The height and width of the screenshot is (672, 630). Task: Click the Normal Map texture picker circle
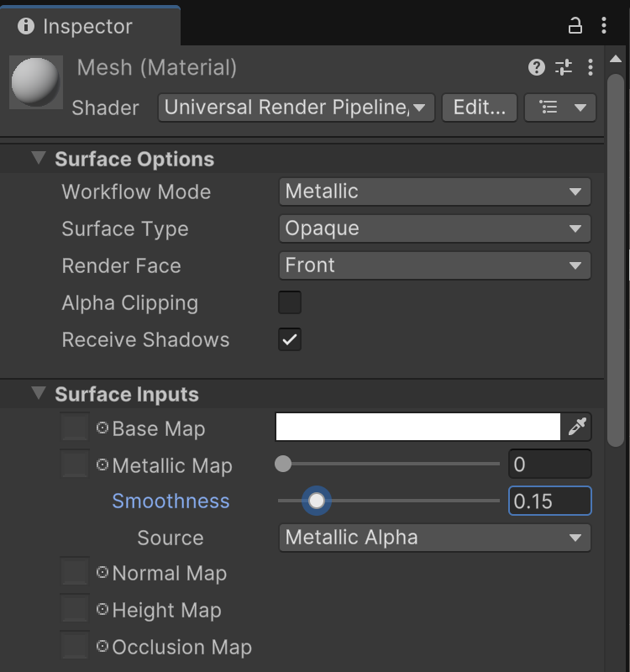102,573
